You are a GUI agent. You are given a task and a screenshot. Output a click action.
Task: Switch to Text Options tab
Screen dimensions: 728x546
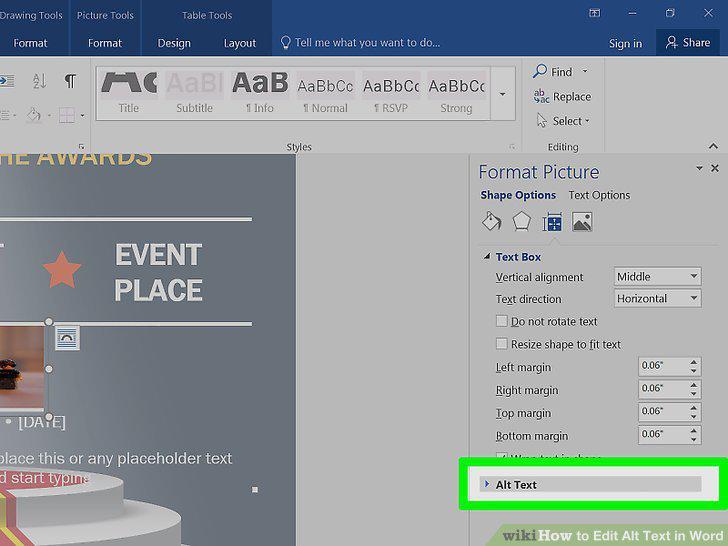[x=599, y=195]
